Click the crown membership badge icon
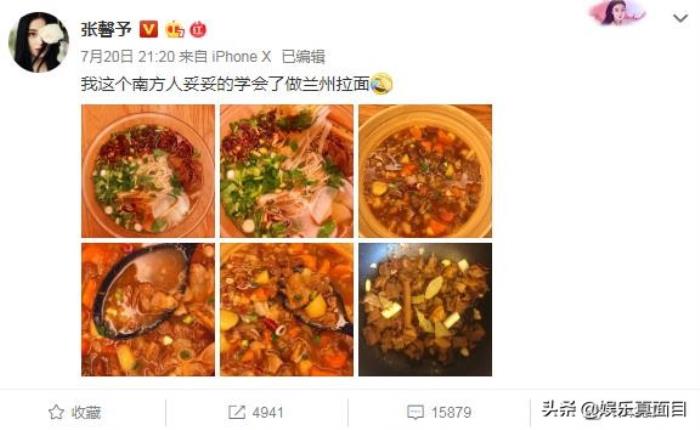Viewport: 700px width, 430px height. [175, 29]
